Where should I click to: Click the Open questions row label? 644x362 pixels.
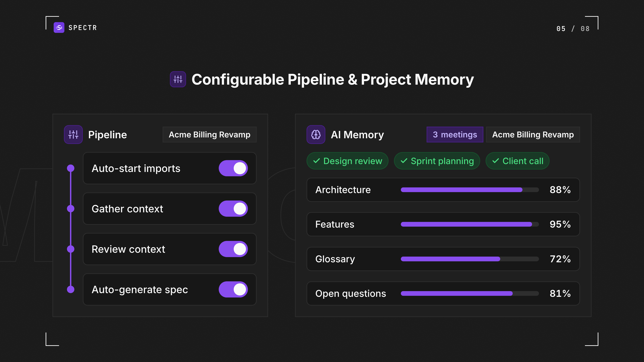pos(351,294)
